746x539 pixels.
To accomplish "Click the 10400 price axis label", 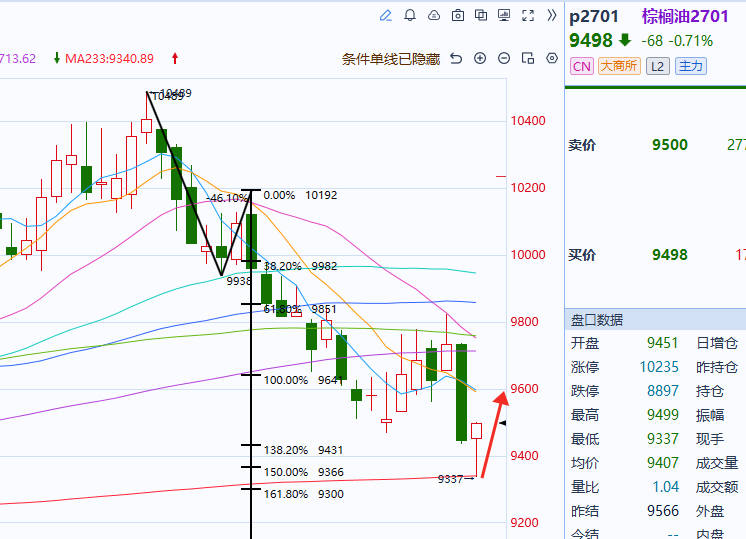I will [x=528, y=121].
